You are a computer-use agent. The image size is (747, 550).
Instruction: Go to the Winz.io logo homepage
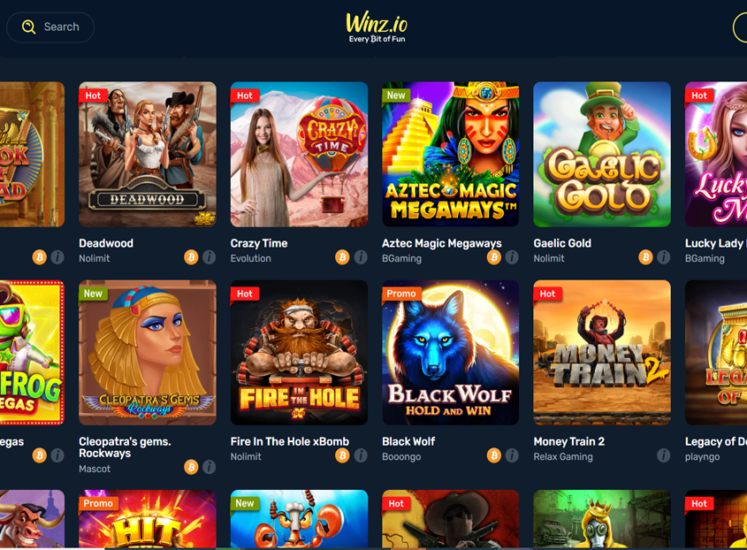[377, 27]
